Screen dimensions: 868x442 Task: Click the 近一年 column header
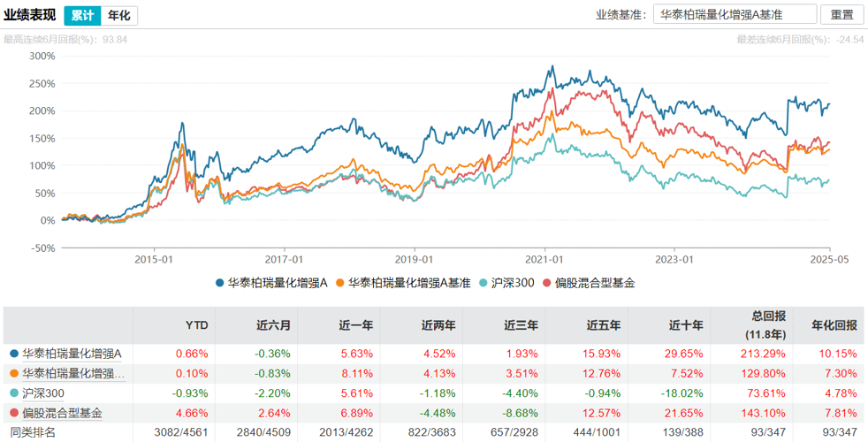pyautogui.click(x=357, y=325)
